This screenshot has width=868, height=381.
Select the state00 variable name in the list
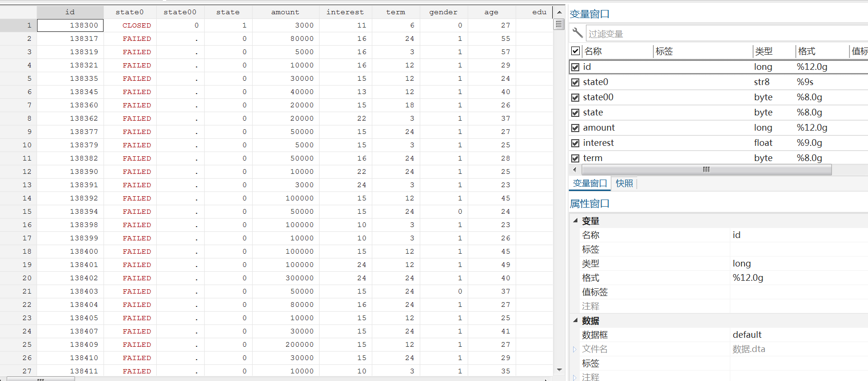click(x=598, y=97)
